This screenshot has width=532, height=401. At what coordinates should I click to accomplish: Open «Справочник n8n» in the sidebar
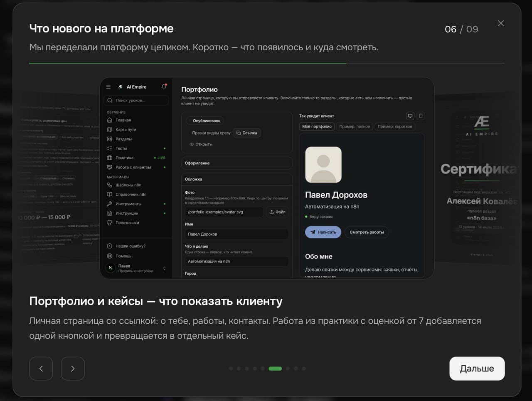(136, 194)
